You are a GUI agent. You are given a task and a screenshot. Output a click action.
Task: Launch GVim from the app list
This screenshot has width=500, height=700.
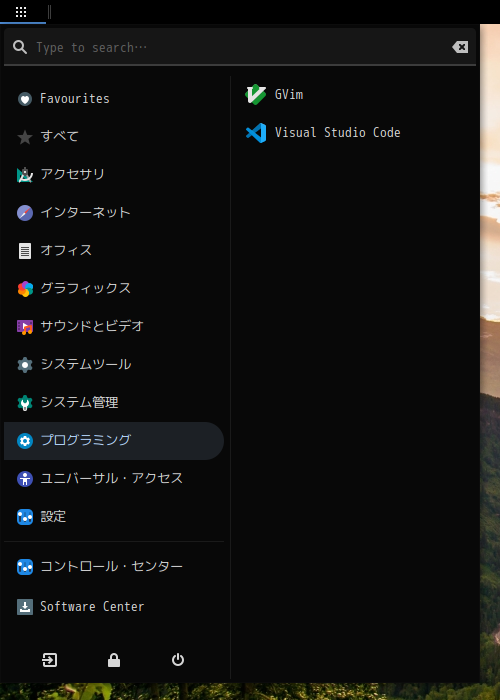(355, 95)
